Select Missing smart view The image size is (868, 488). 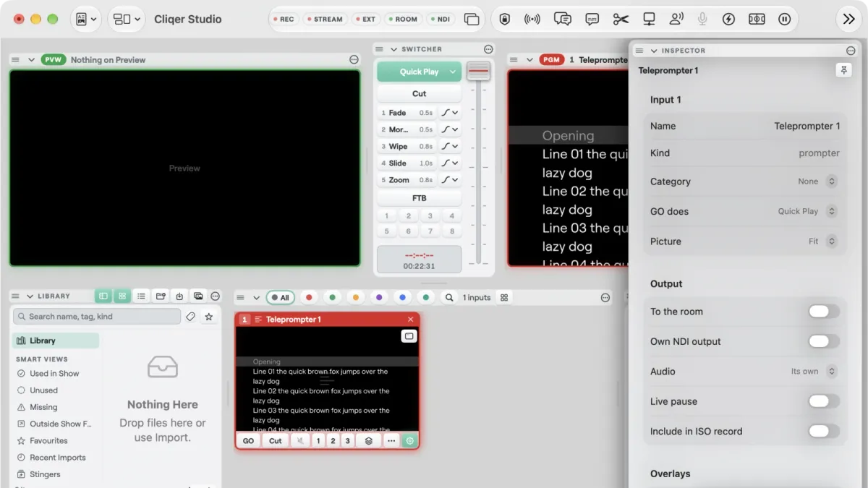(43, 407)
